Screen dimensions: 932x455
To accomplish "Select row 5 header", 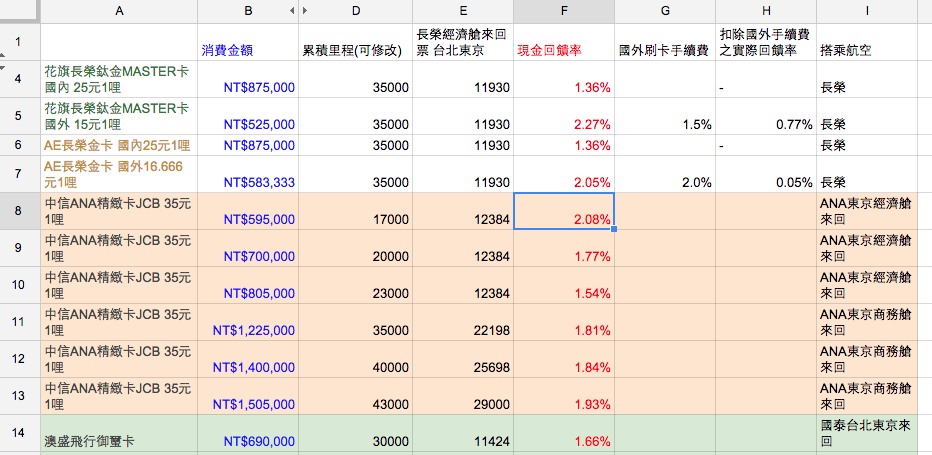I will [20, 115].
